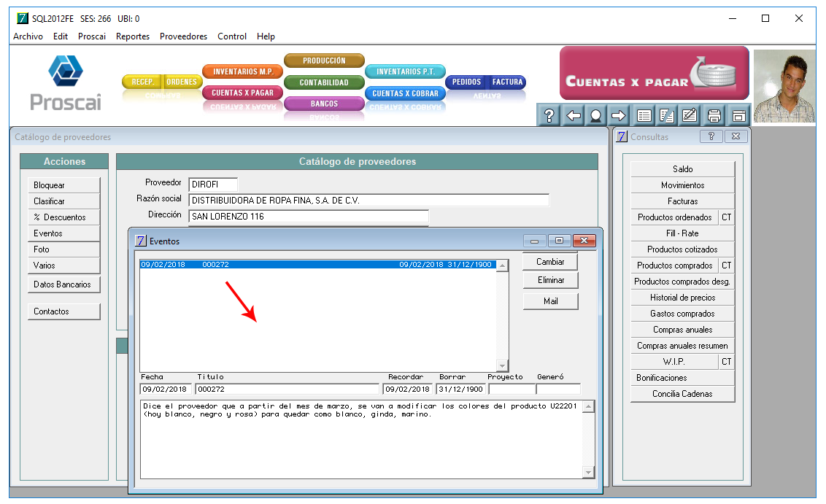
Task: Click the Razón social field
Action: (x=368, y=200)
